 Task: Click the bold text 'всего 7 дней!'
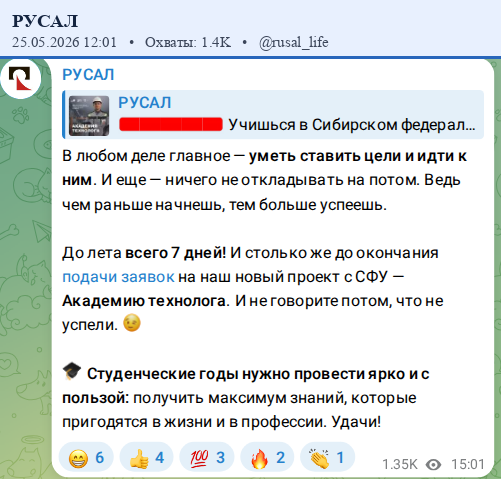click(x=175, y=253)
